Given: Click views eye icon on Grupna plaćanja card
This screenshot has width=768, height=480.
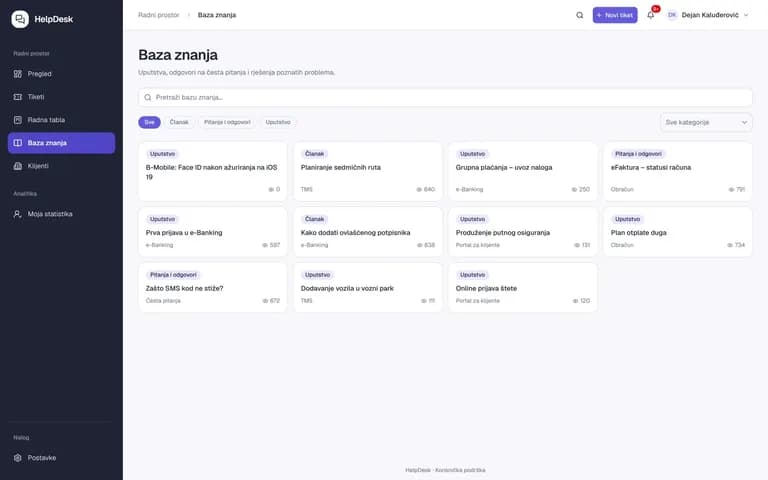Looking at the screenshot, I should tap(574, 190).
